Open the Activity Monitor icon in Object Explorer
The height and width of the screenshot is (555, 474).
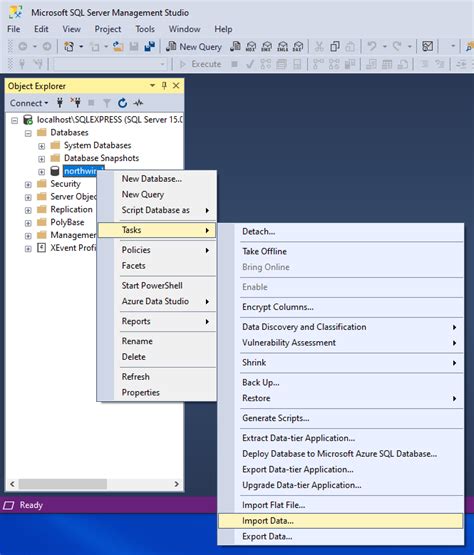click(138, 103)
